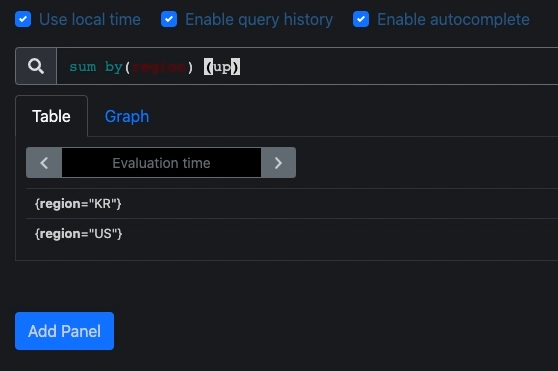Select the {region="US"} result row
This screenshot has height=371, width=558.
[292, 234]
